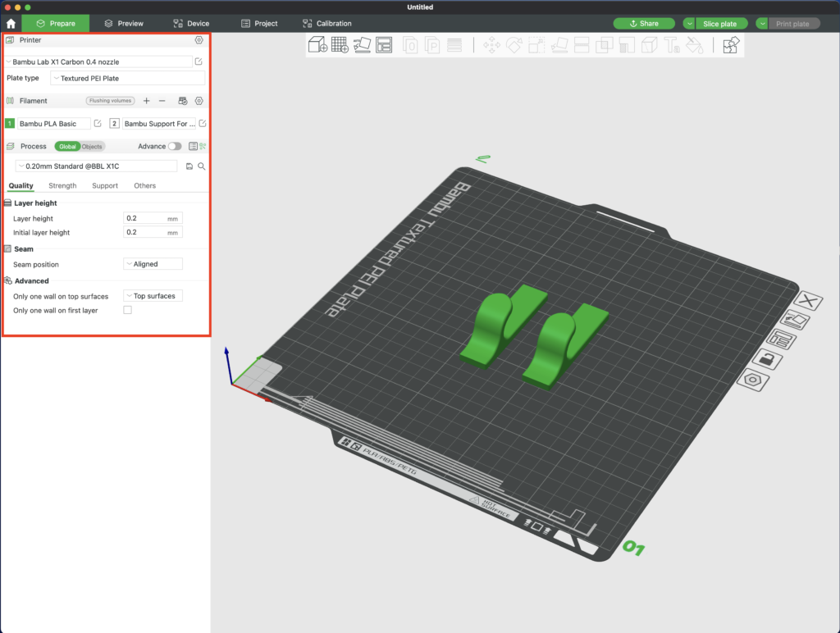Open filament settings gear icon
Image resolution: width=840 pixels, height=633 pixels.
click(x=199, y=101)
